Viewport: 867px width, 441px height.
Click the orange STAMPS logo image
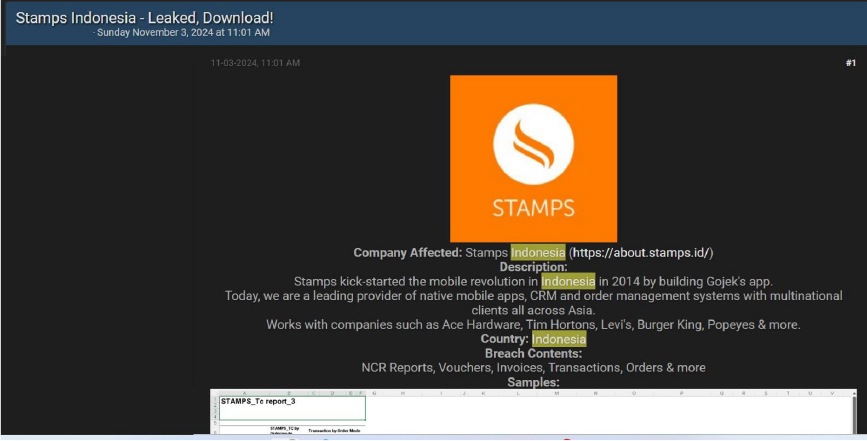pos(534,159)
